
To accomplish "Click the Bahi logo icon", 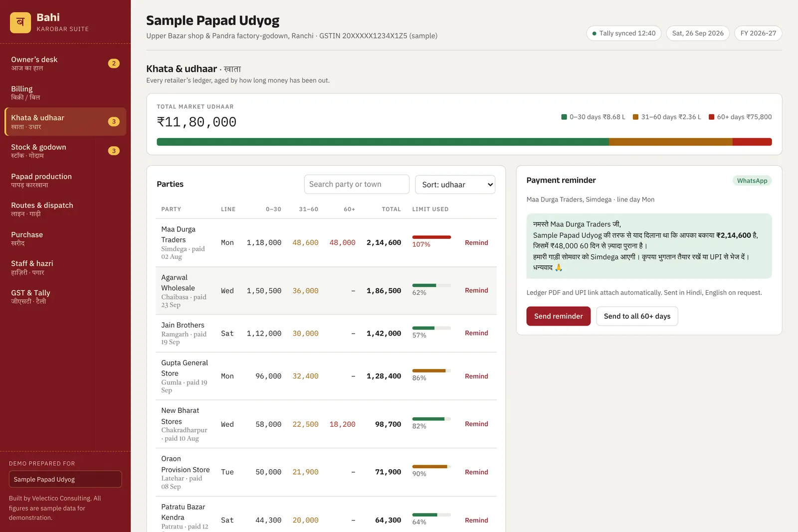I will [x=20, y=22].
